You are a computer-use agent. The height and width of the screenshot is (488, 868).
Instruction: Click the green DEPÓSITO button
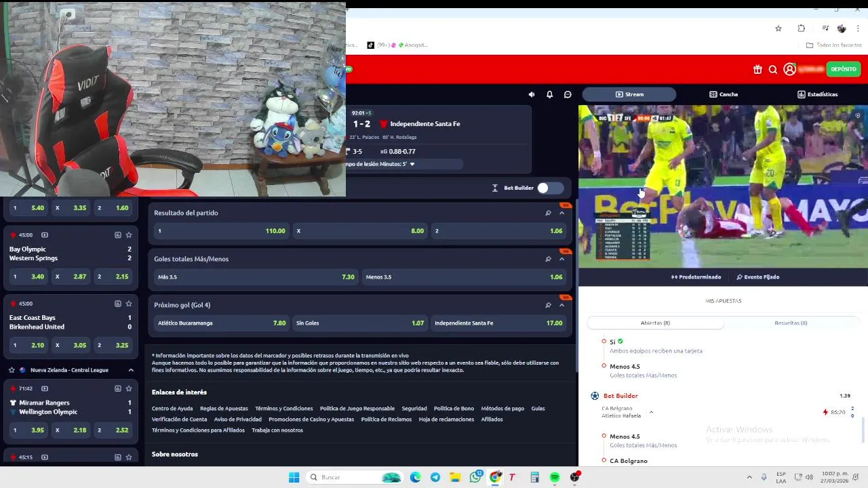pos(844,69)
